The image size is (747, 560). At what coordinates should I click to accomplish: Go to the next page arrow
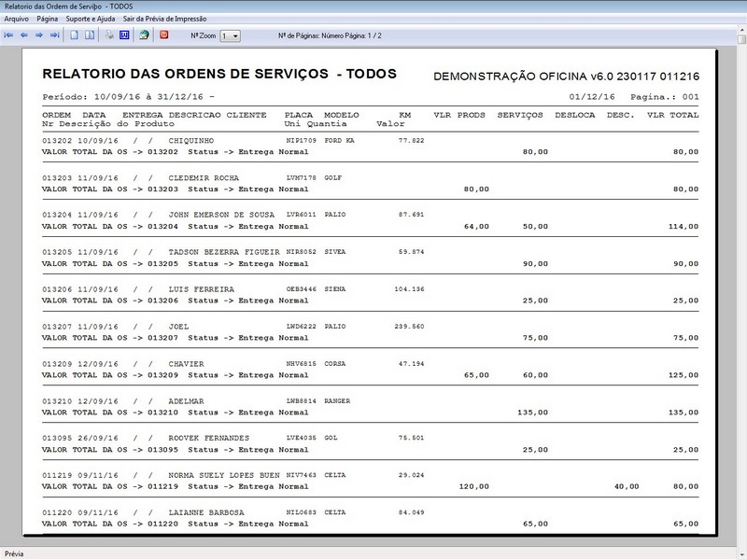39,35
